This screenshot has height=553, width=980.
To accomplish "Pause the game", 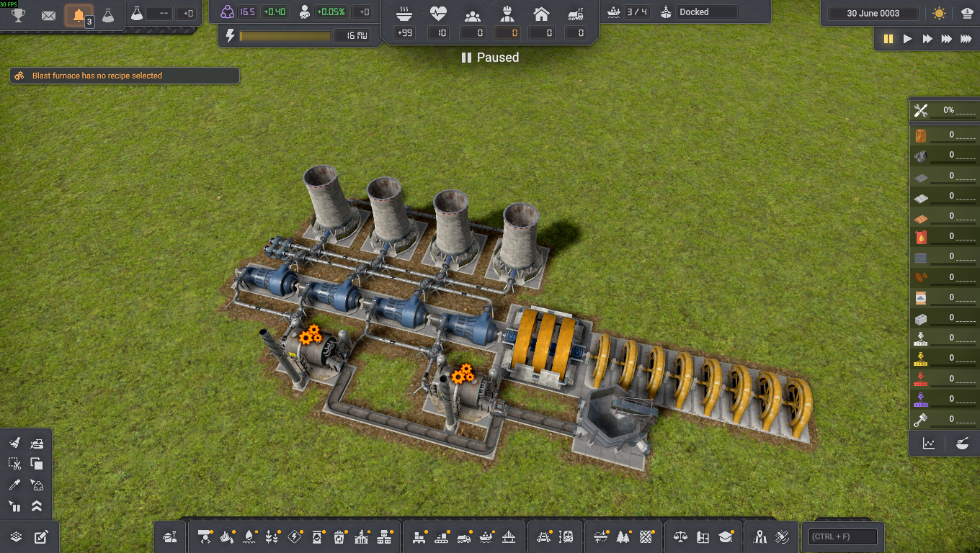I will coord(888,39).
